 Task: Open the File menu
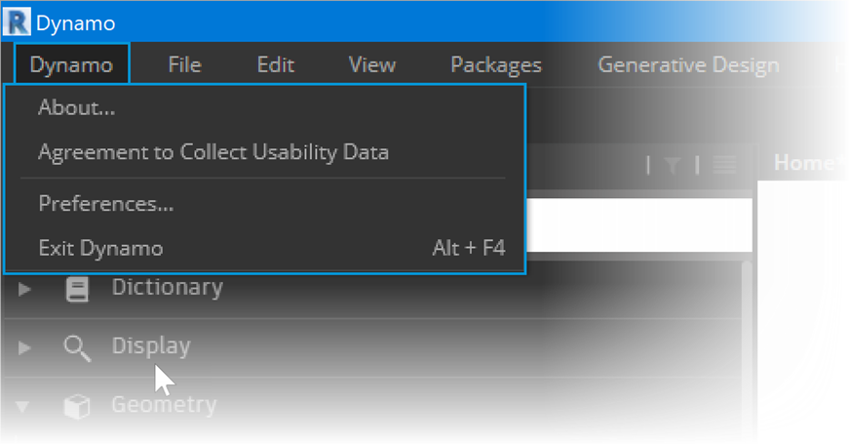point(185,65)
